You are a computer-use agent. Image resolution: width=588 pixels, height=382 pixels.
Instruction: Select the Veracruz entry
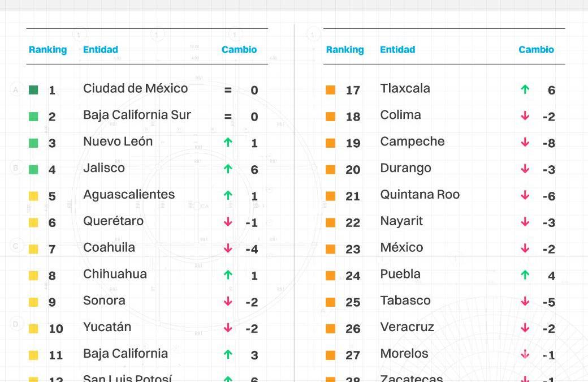407,327
